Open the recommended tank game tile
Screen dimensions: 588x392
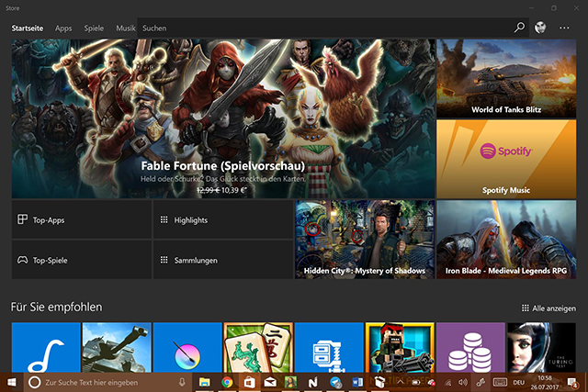(117, 347)
